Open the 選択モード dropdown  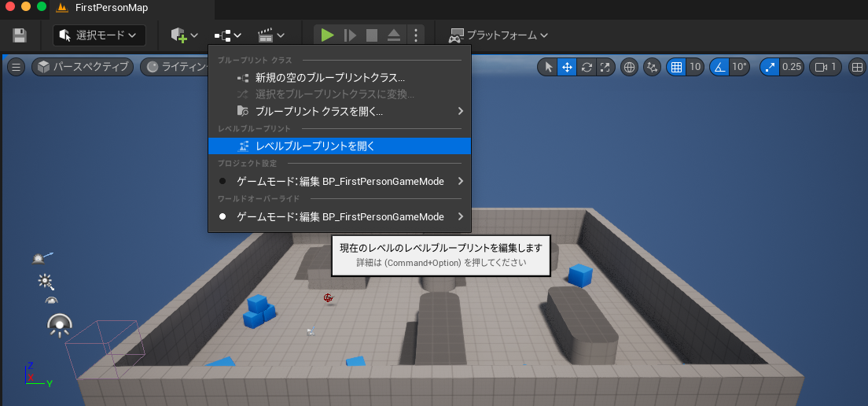[99, 35]
